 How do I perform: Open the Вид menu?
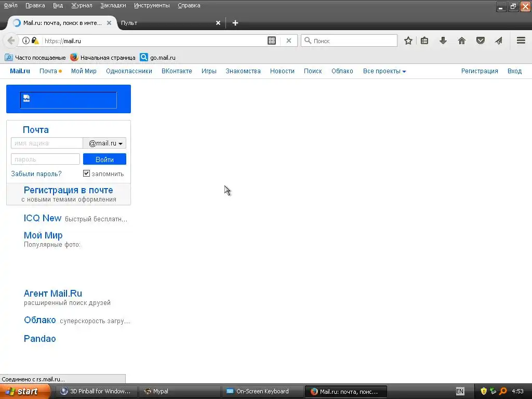(58, 5)
